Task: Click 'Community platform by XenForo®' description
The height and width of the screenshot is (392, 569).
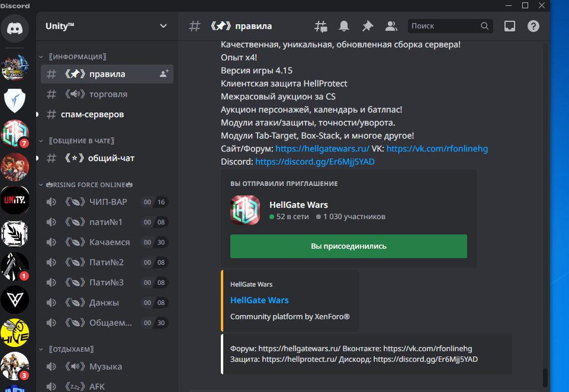Action: tap(290, 317)
